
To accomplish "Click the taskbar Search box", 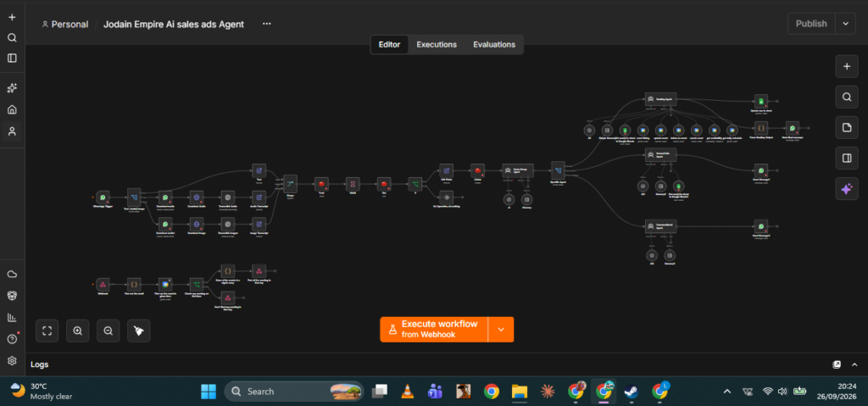I will (x=294, y=392).
